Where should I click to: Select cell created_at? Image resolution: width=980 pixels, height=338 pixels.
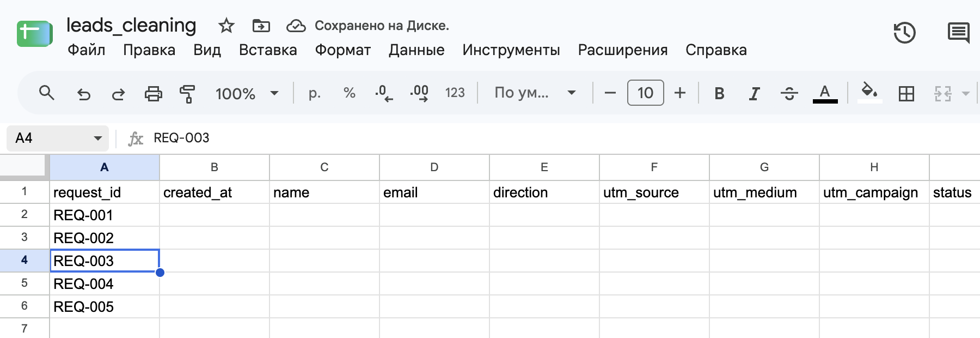click(x=215, y=192)
